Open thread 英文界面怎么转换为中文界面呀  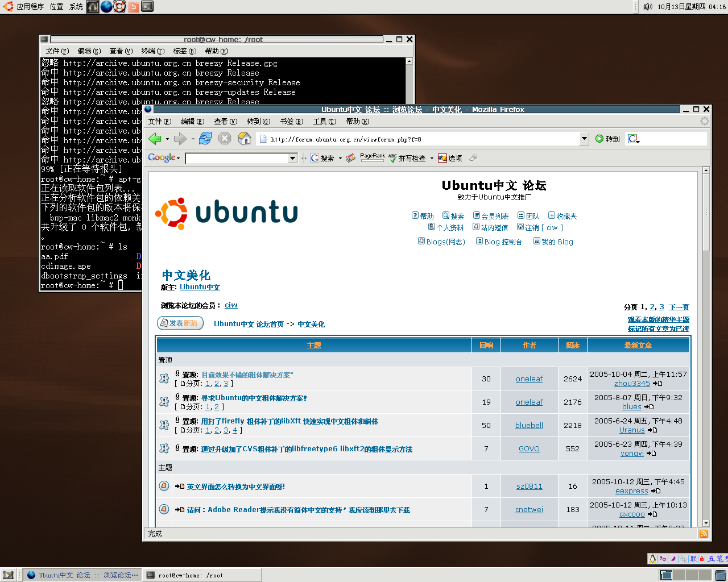click(x=236, y=487)
